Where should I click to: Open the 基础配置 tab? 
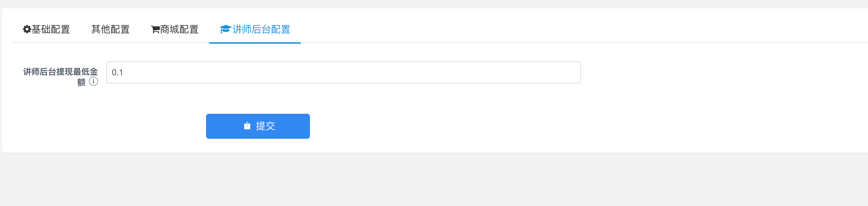click(x=47, y=29)
